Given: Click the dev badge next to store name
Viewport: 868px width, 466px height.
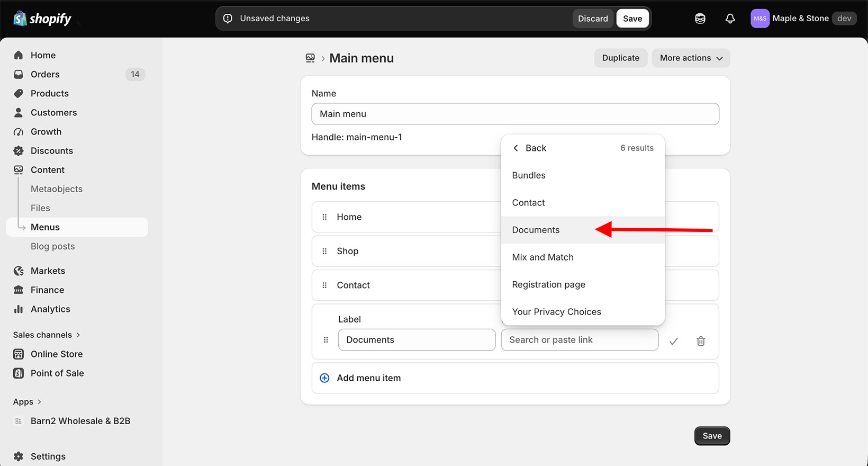Looking at the screenshot, I should point(844,19).
